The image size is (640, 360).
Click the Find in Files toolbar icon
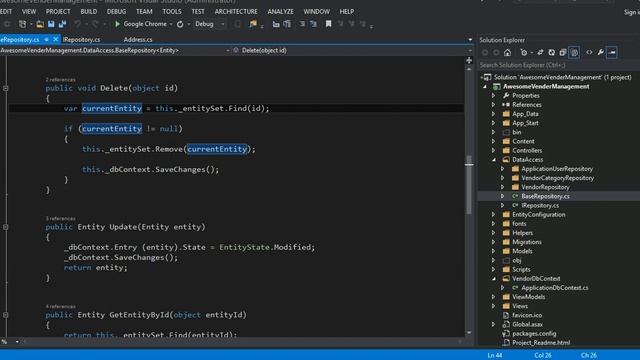click(x=253, y=24)
